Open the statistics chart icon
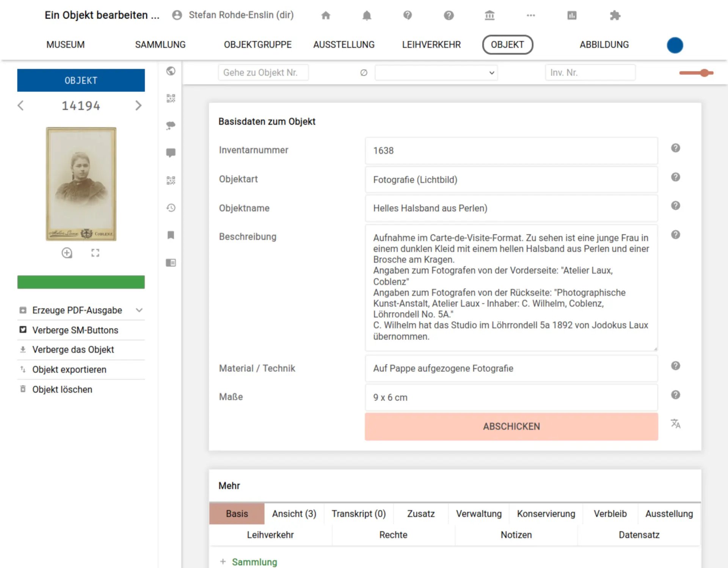 point(572,15)
